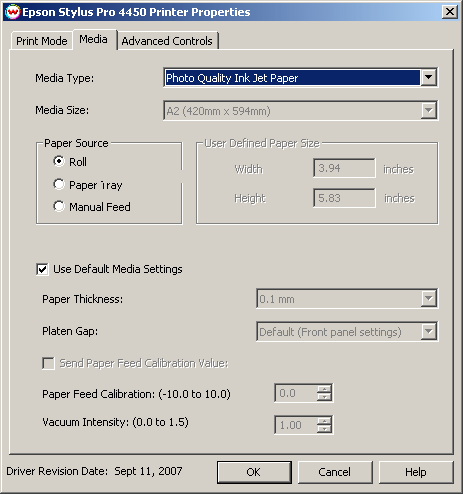Confirm settings with the OK button
The width and height of the screenshot is (463, 494).
pos(254,472)
